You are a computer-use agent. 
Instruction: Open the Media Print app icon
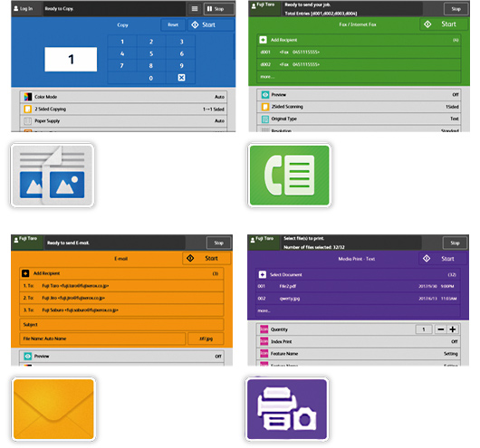click(287, 409)
